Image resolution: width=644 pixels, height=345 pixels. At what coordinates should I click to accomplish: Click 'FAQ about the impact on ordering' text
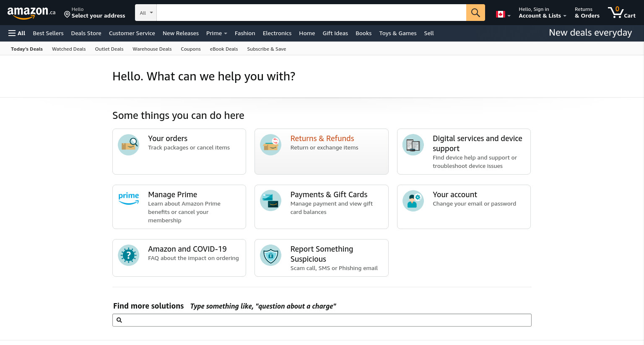193,258
